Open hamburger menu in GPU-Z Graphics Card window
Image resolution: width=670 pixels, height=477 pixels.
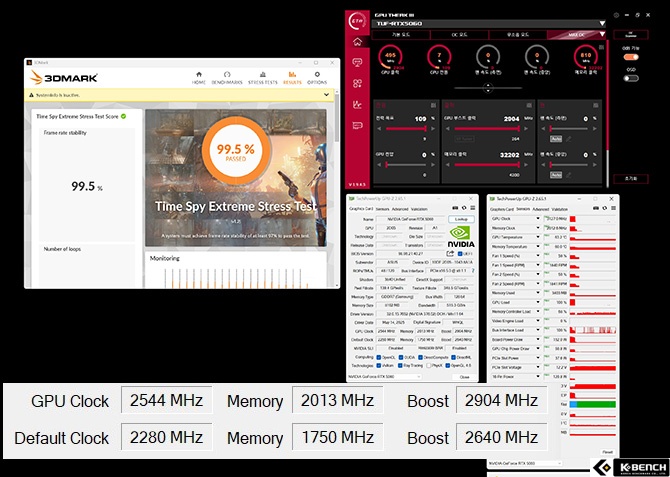(x=472, y=208)
